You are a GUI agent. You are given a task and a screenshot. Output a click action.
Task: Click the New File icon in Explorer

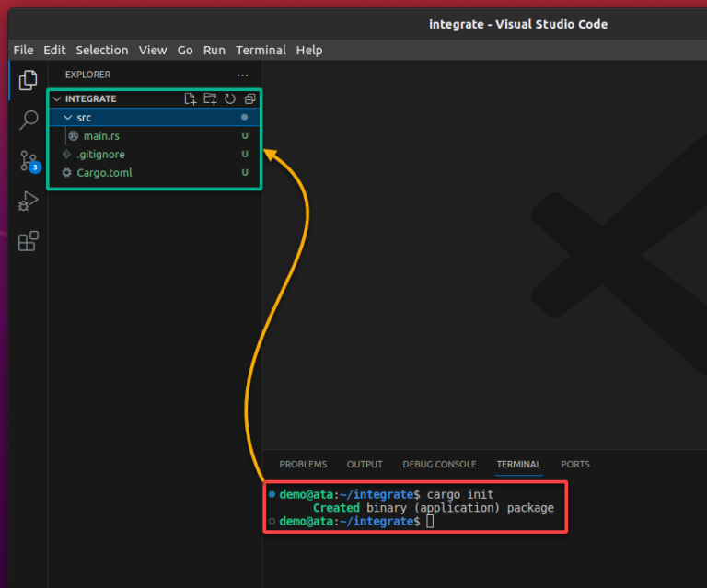191,98
